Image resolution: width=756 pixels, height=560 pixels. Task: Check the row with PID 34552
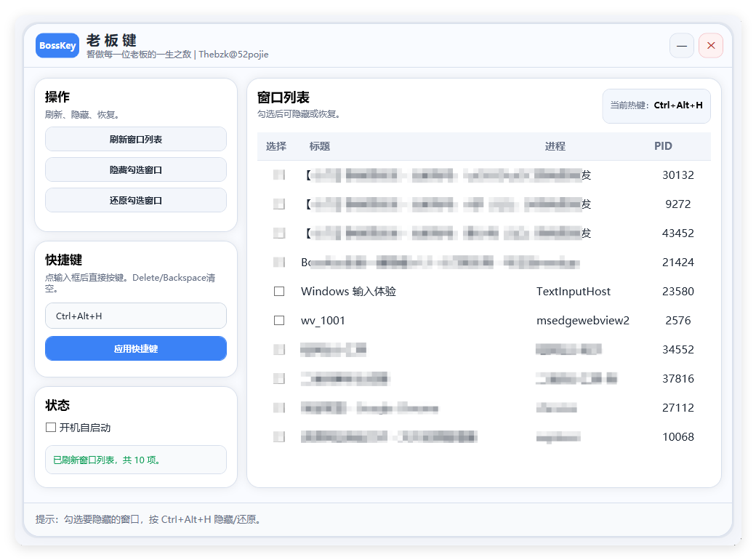click(279, 349)
